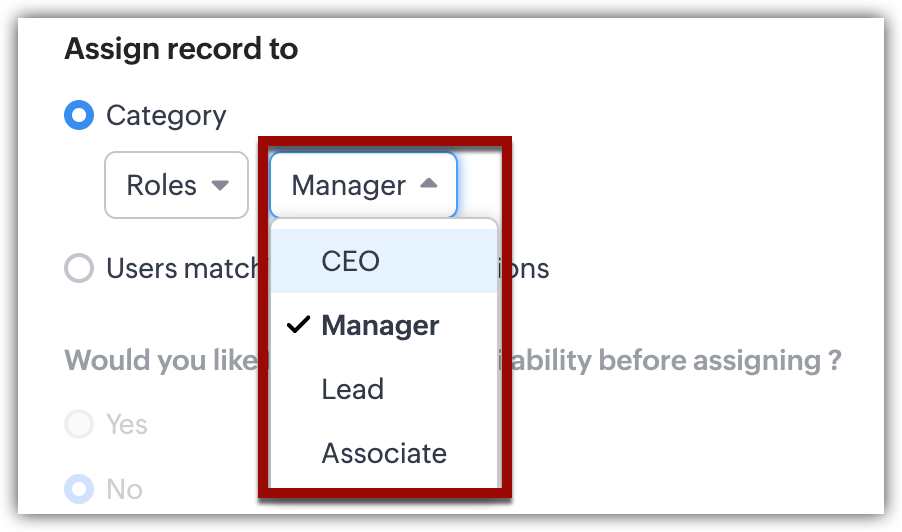Select Lead in the dropdown list
Image resolution: width=902 pixels, height=532 pixels.
[x=352, y=389]
